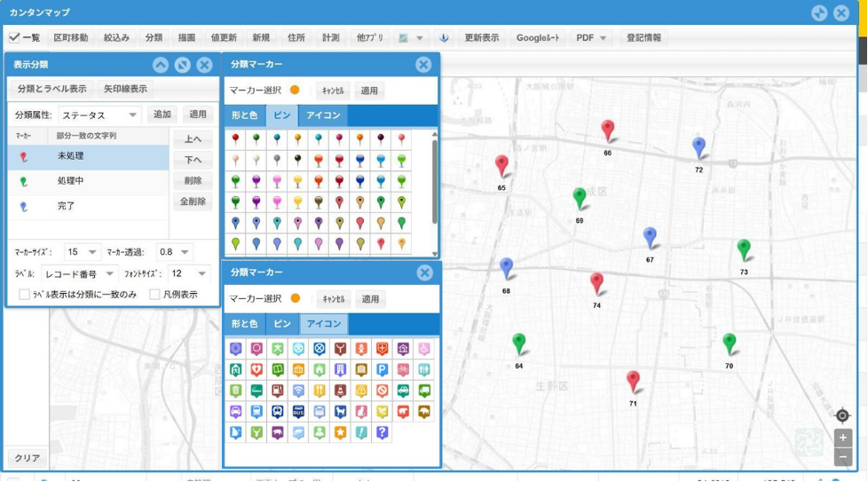
Task: Zoom in the map with plus button
Action: pos(843,438)
